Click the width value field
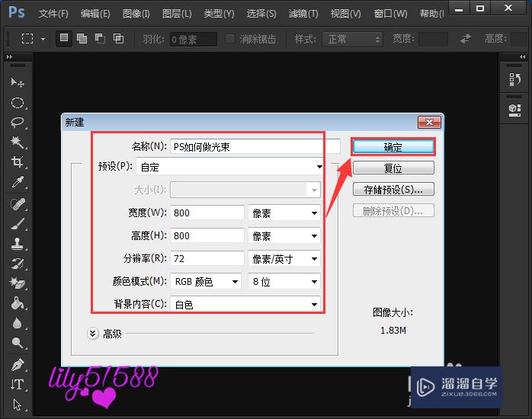 point(207,213)
